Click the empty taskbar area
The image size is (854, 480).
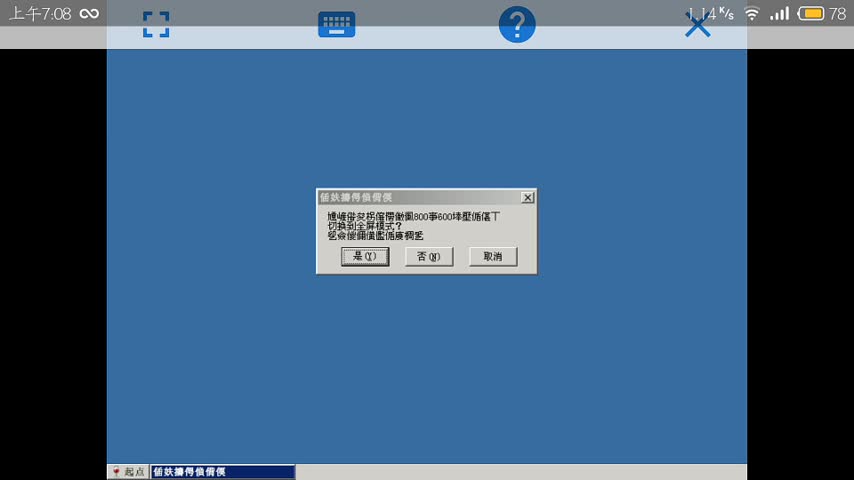click(520, 472)
